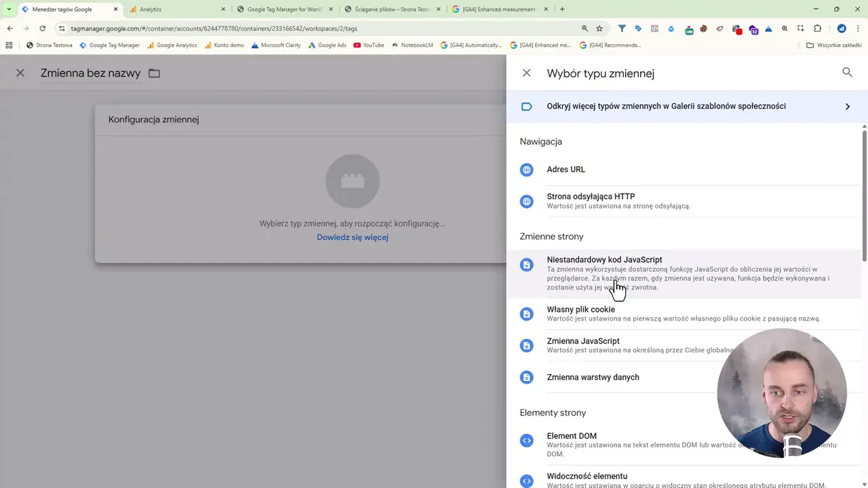Open zoom magnifier in address bar
This screenshot has height=488, width=868.
click(585, 28)
